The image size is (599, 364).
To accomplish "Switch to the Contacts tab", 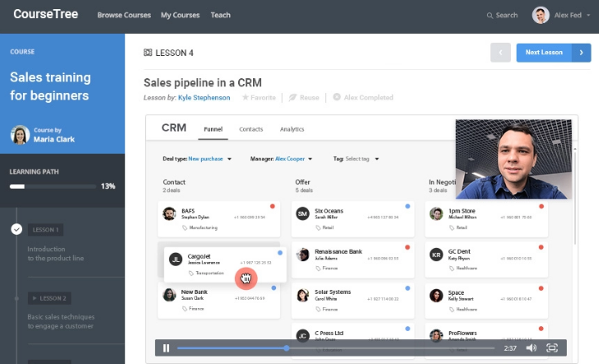I will (x=251, y=129).
